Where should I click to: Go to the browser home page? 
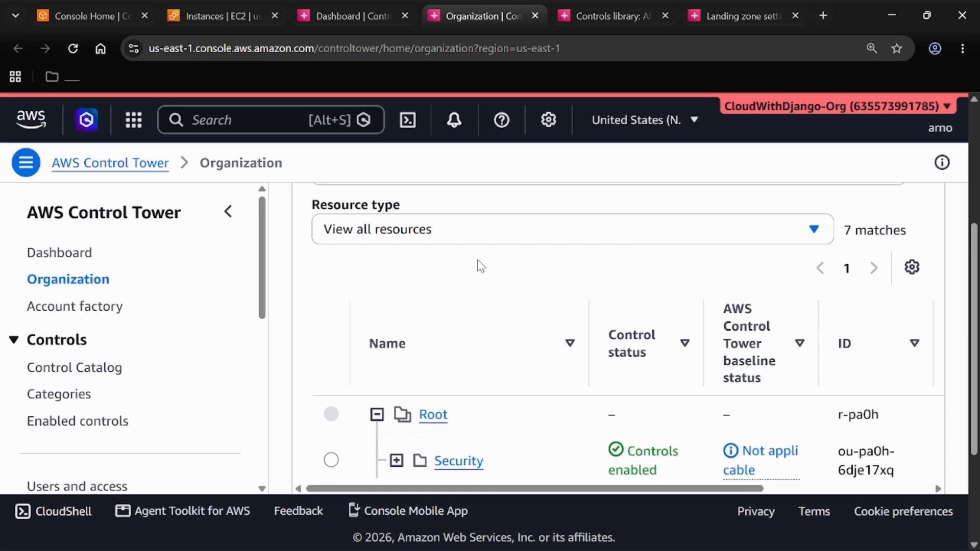(101, 48)
